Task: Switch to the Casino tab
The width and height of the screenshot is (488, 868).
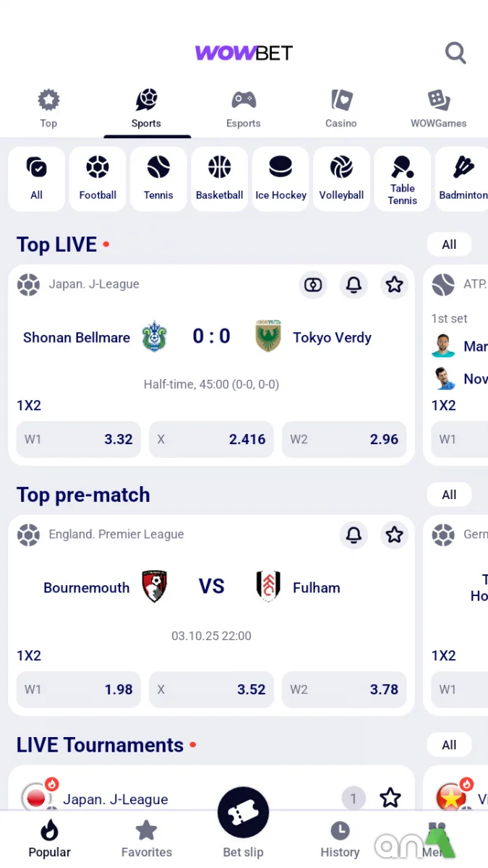Action: pos(341,109)
